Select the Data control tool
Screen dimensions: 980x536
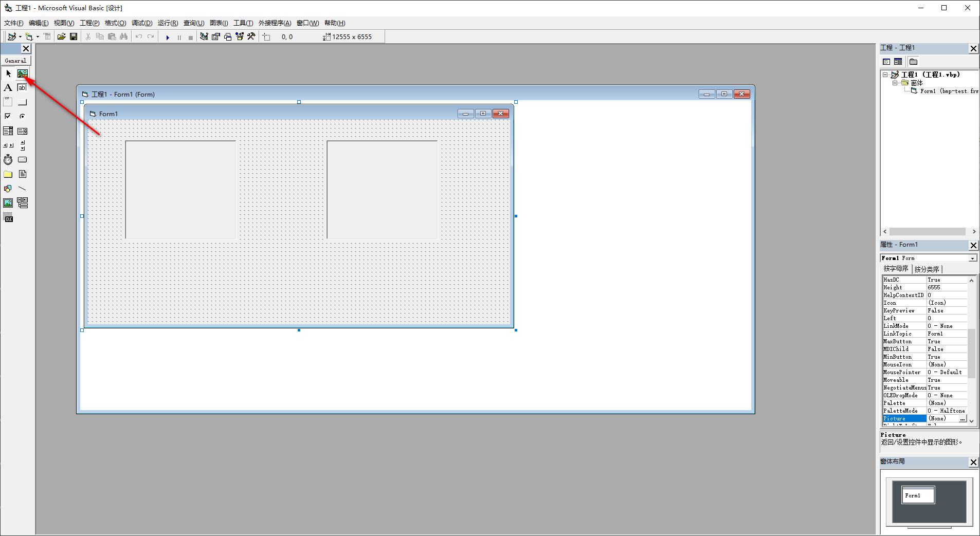point(23,203)
